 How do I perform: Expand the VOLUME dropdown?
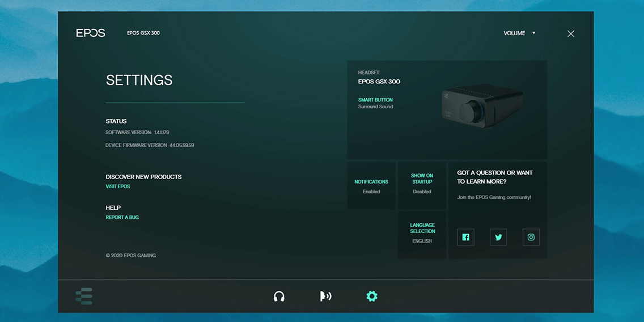519,33
